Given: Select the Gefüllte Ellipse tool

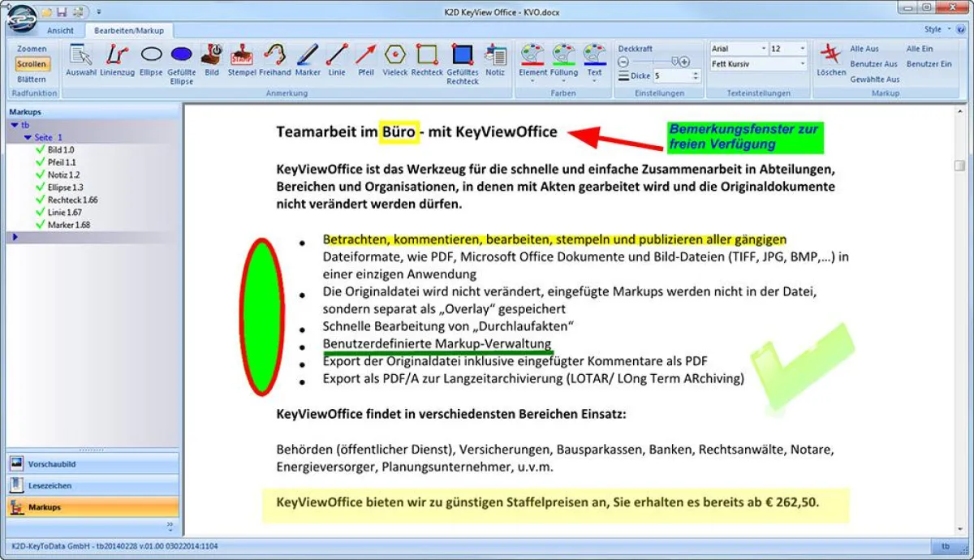Looking at the screenshot, I should pyautogui.click(x=182, y=65).
